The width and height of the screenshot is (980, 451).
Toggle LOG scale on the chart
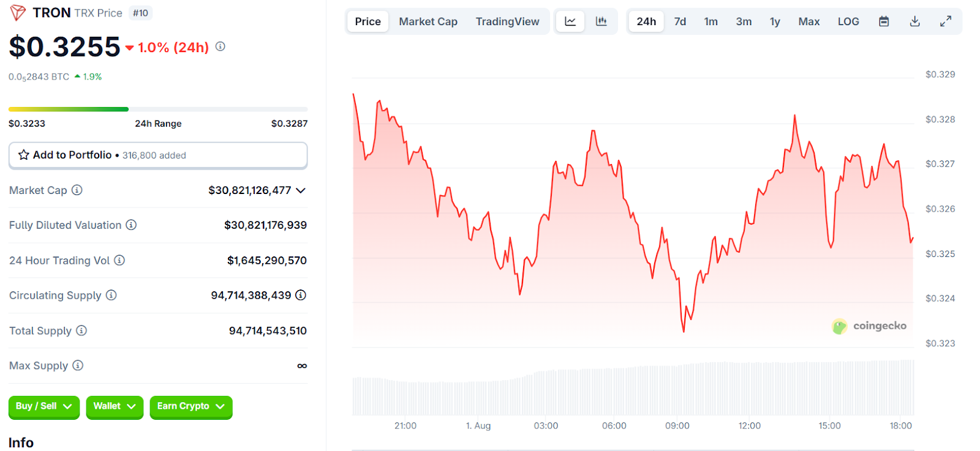pos(848,21)
